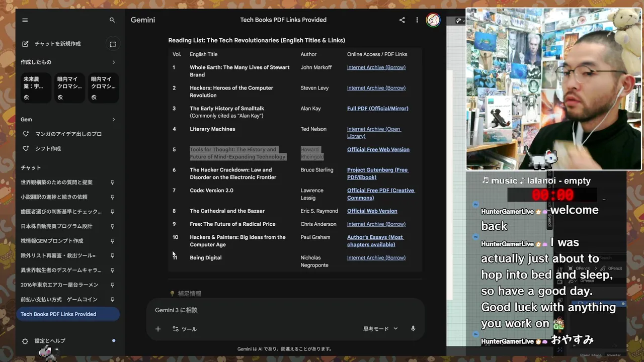The height and width of the screenshot is (362, 644).
Task: Open Internet Archive link for Being Digital
Action: (376, 258)
